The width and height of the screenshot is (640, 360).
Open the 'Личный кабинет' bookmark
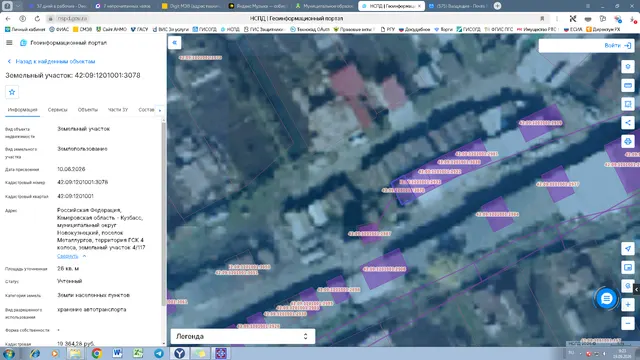(x=25, y=29)
